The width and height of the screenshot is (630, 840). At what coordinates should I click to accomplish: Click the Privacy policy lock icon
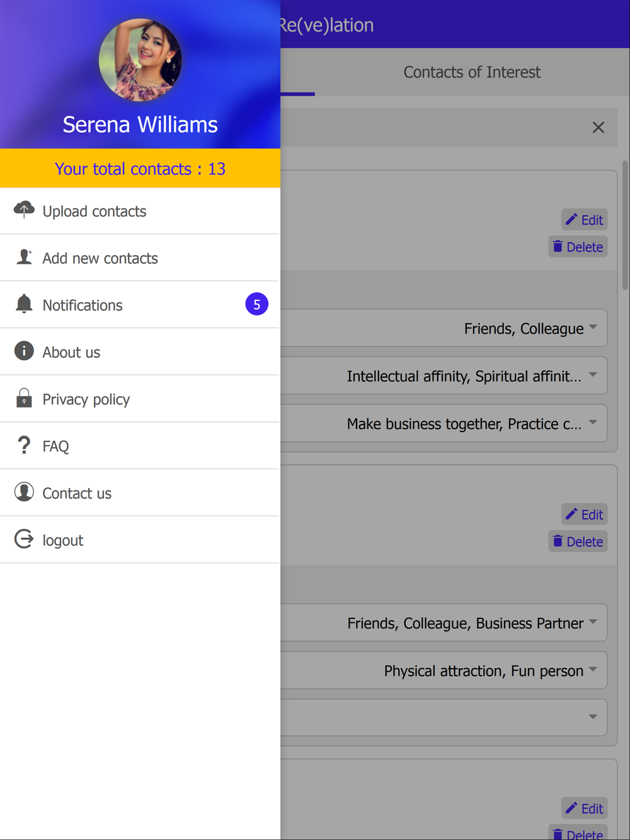click(x=24, y=398)
